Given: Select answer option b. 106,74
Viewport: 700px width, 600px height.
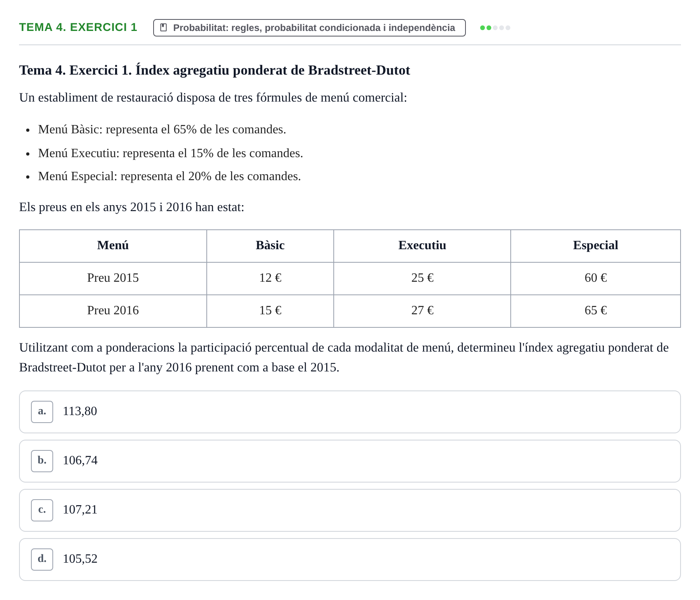Looking at the screenshot, I should coord(350,461).
